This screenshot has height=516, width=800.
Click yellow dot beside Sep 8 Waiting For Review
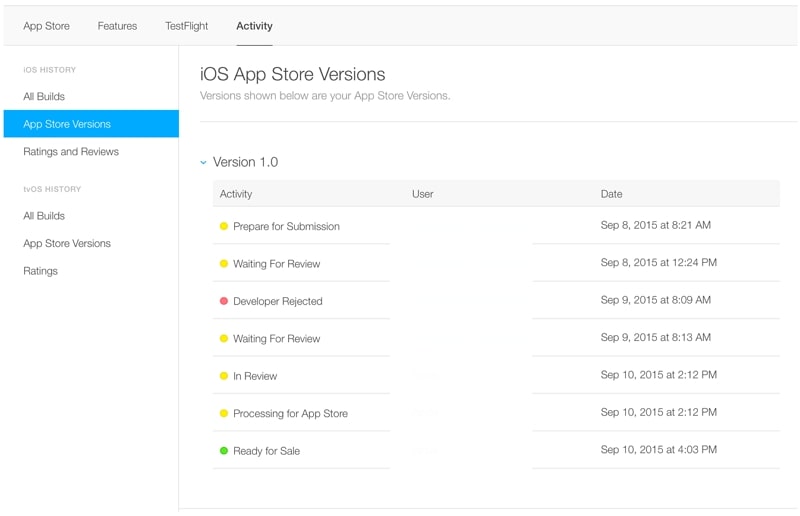223,264
